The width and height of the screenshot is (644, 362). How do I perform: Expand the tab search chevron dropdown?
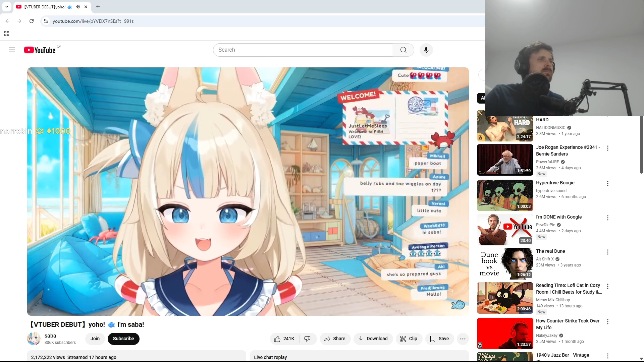coord(6,7)
